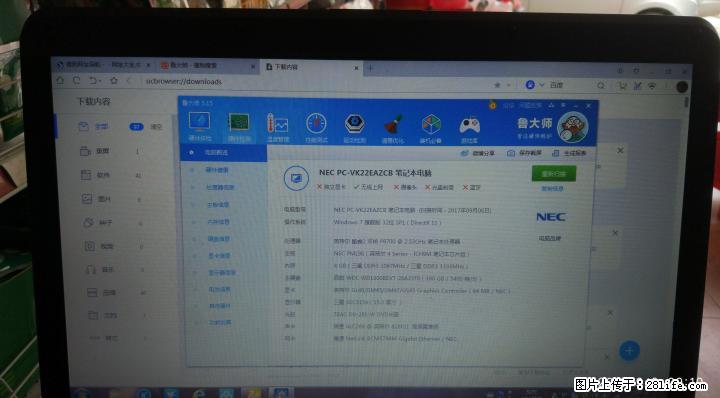
Task: Select the green circuit board hardware detection icon
Action: pyautogui.click(x=239, y=127)
